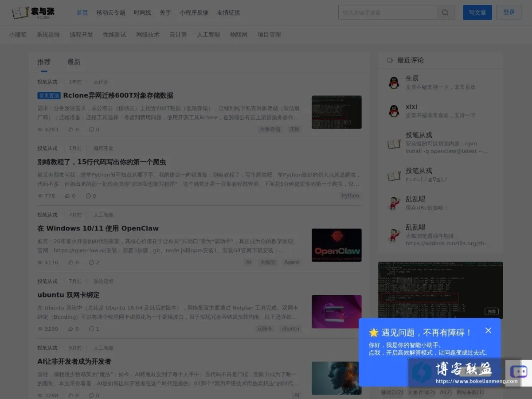The image size is (532, 399).
Task: Click the views eye icon showing 4283
Action: point(40,129)
